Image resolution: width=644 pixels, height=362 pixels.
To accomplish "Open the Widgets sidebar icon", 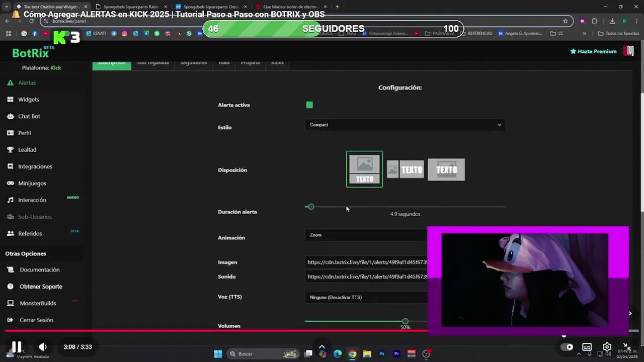I will point(10,100).
